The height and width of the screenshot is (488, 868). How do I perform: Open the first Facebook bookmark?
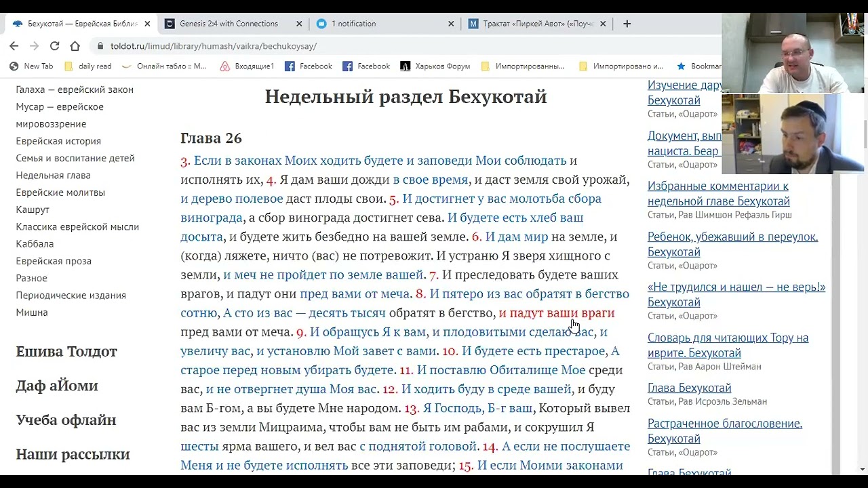[309, 66]
